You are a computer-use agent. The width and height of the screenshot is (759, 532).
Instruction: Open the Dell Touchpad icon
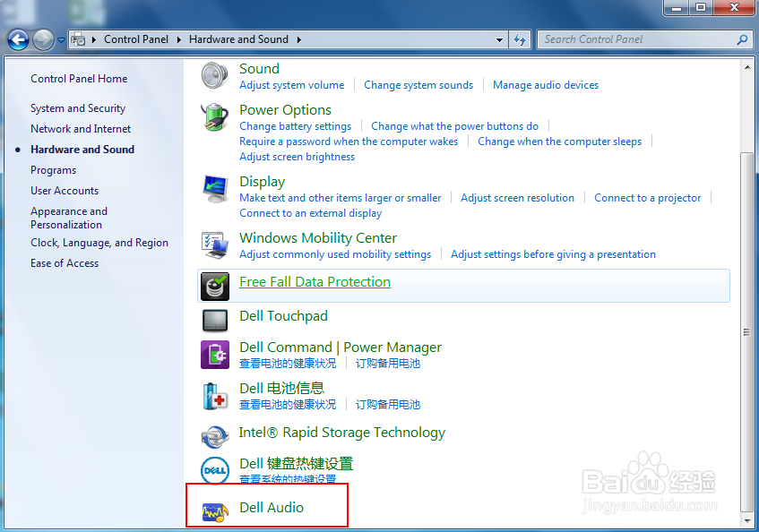[214, 321]
